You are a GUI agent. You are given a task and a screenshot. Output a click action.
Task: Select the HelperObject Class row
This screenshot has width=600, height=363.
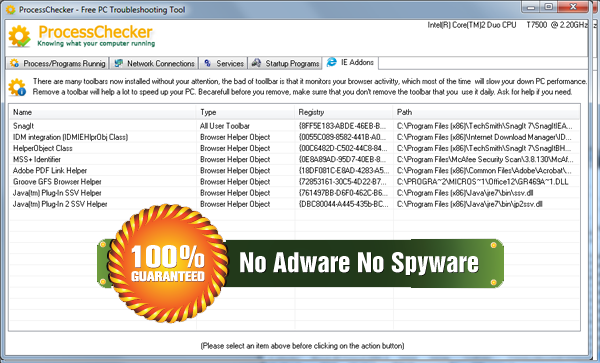294,148
